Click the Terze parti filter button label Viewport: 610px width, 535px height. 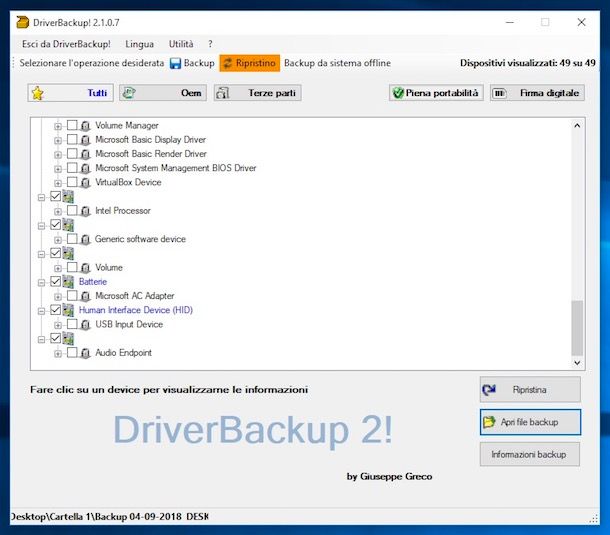point(272,93)
